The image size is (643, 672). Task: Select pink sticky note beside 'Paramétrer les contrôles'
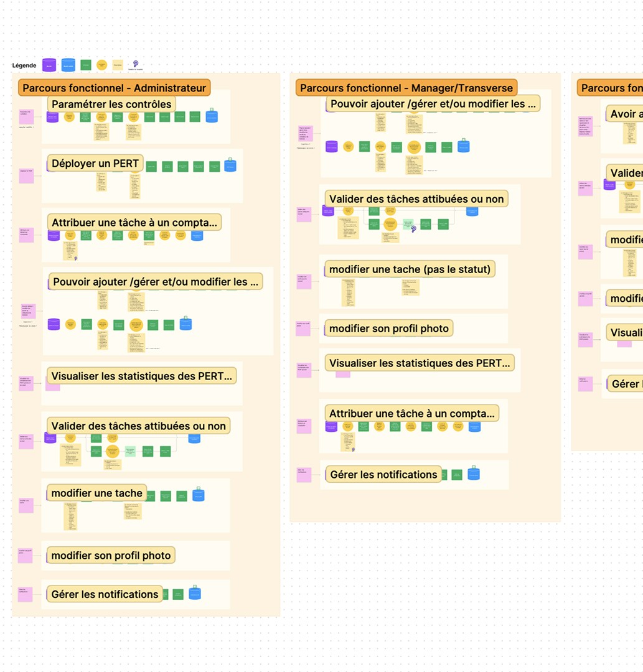(27, 116)
